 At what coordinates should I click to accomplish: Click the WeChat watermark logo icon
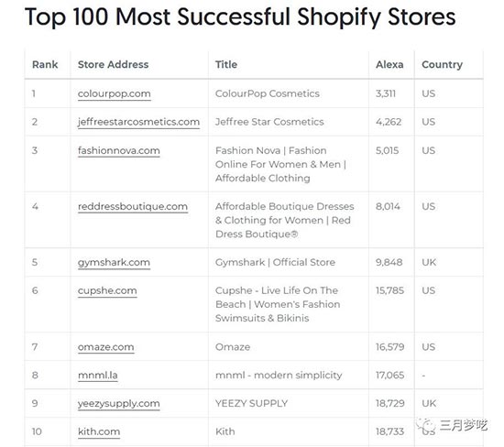point(426,426)
